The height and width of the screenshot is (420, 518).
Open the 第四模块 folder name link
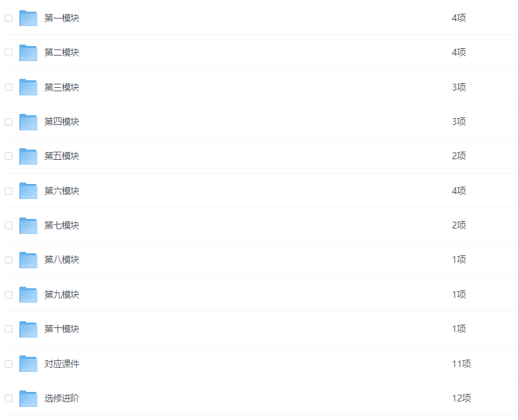click(62, 121)
